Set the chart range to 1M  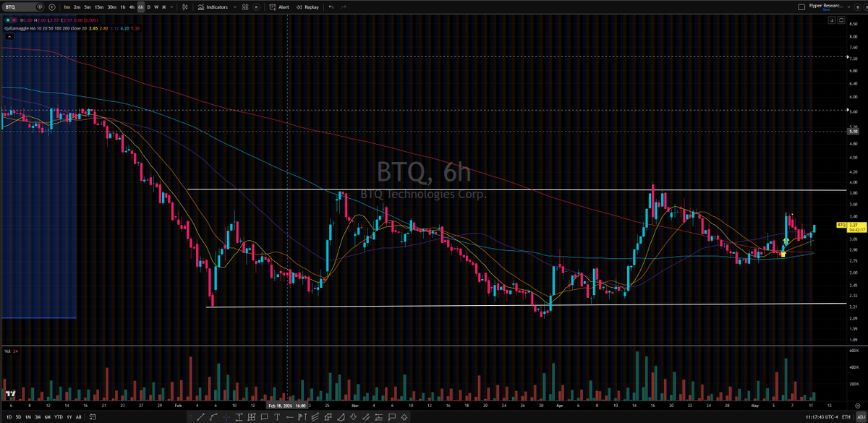tap(27, 416)
